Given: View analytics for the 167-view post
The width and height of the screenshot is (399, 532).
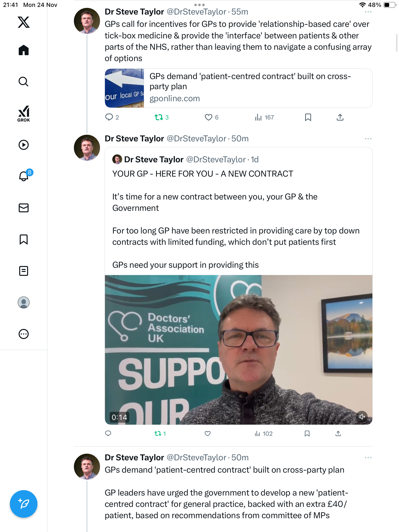Looking at the screenshot, I should tap(258, 117).
